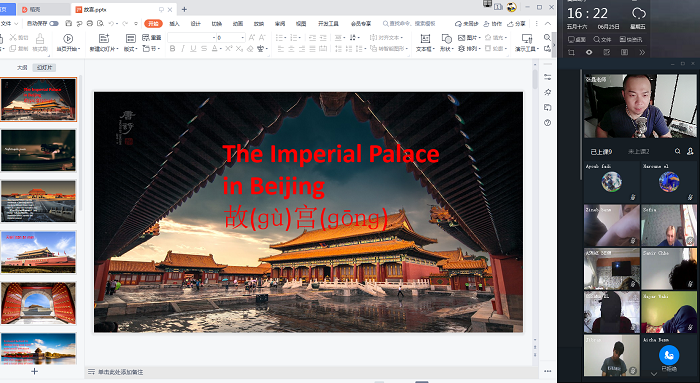Click the print icon in quick access bar
Image resolution: width=700 pixels, height=383 pixels.
90,23
